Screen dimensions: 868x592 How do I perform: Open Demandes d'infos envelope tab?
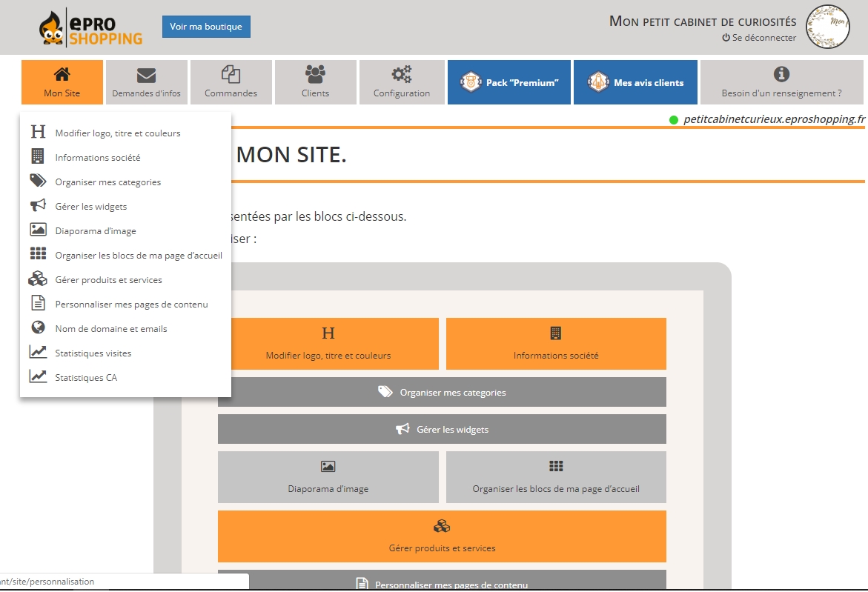(x=146, y=82)
